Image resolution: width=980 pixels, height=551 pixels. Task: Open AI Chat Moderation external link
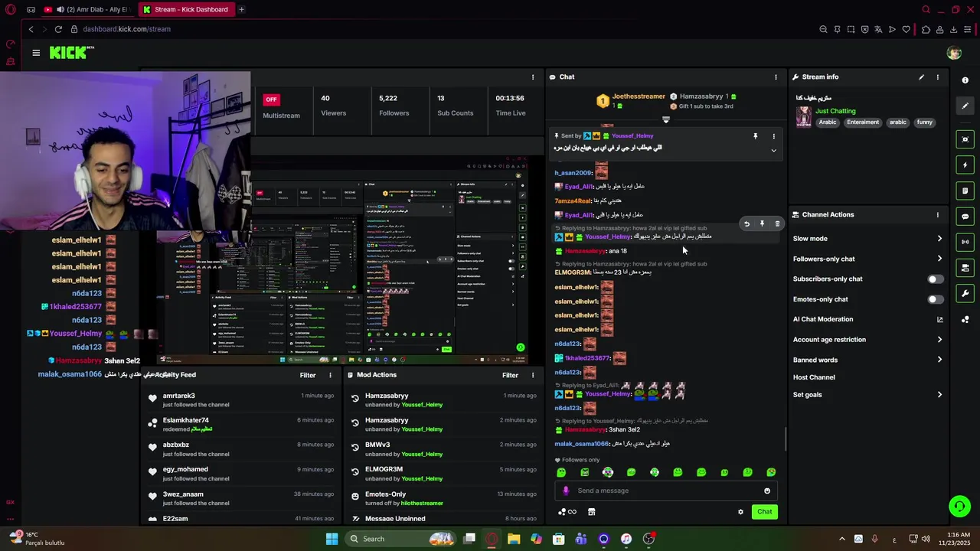939,320
